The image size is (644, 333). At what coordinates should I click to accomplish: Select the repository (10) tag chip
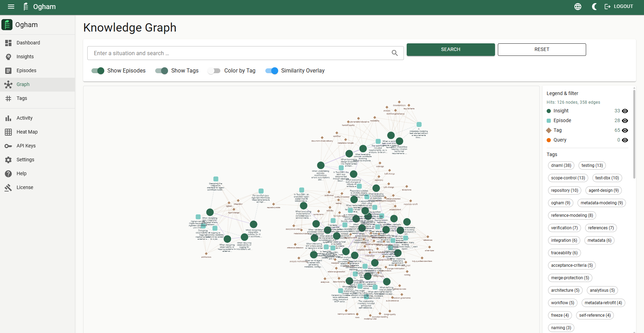coord(565,190)
